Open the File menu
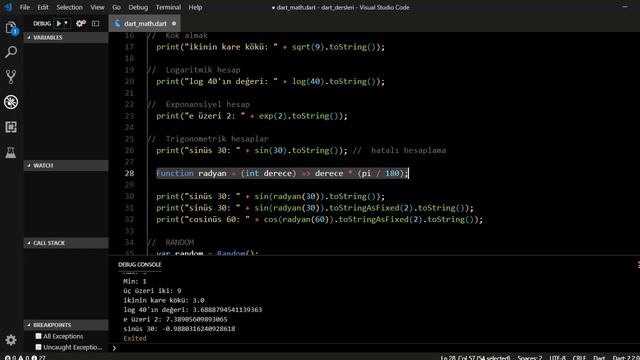640x360 pixels. coord(24,7)
